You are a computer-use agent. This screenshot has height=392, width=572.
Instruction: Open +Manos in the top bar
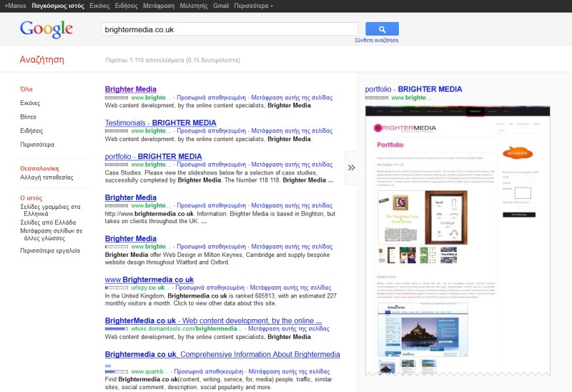pyautogui.click(x=15, y=6)
